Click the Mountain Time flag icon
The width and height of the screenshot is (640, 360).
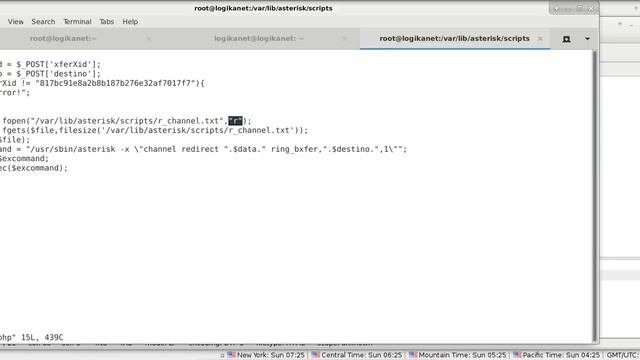point(413,355)
